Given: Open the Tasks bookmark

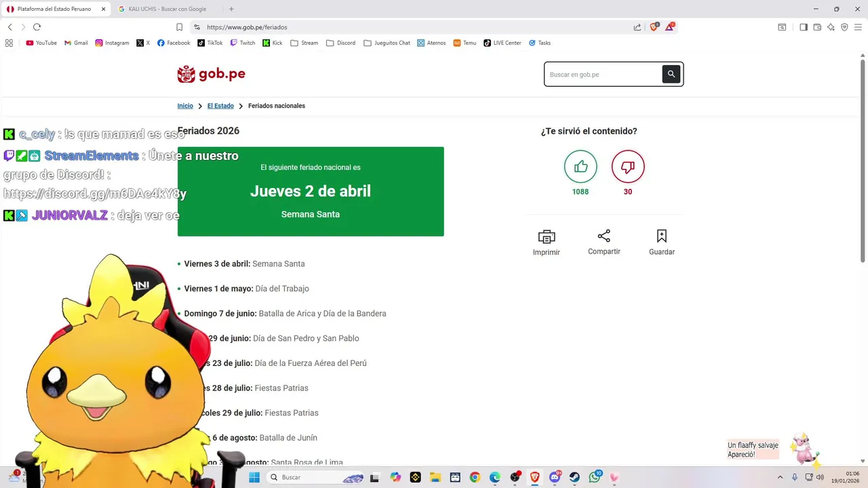Looking at the screenshot, I should (x=540, y=43).
